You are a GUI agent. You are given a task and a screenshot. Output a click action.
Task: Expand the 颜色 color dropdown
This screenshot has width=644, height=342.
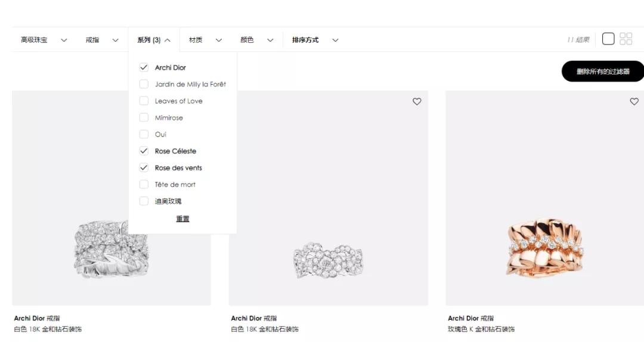[x=256, y=40]
